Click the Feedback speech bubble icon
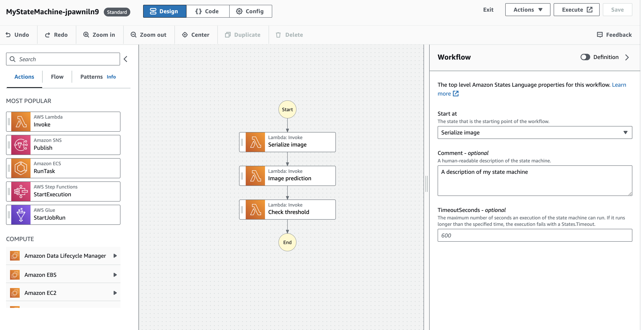This screenshot has height=330, width=644. pos(600,35)
